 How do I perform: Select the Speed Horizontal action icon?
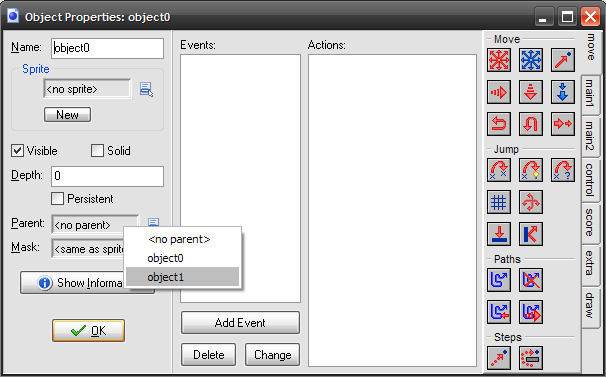coord(499,92)
